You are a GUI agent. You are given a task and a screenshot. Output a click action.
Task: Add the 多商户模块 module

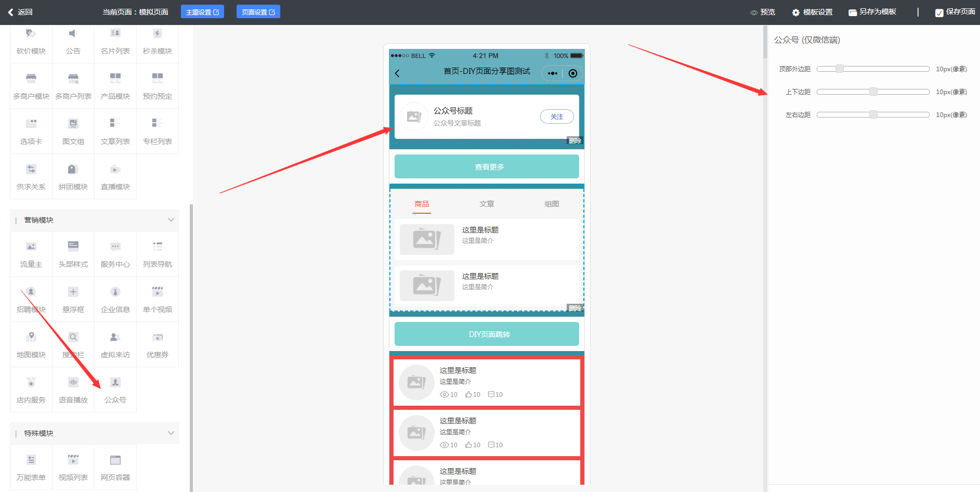tap(31, 86)
